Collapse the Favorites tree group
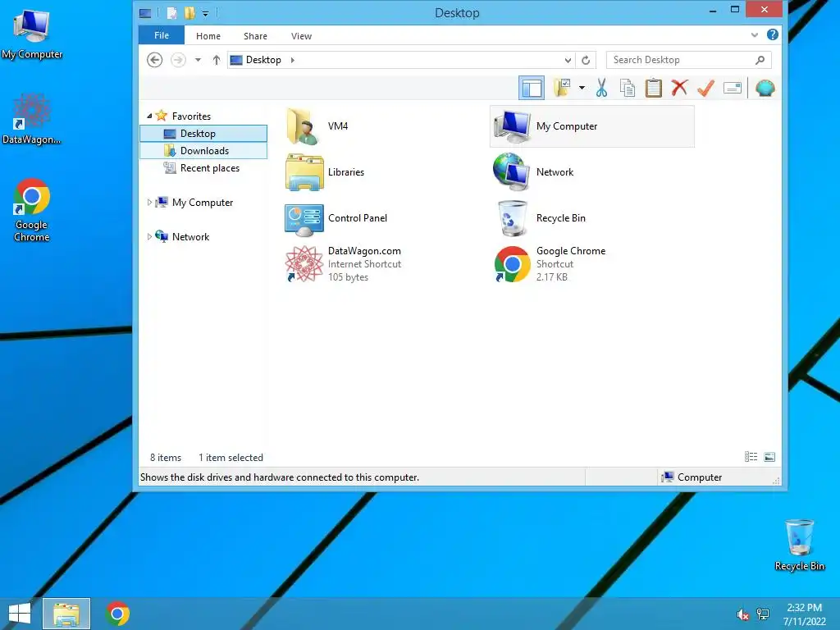 [x=149, y=116]
